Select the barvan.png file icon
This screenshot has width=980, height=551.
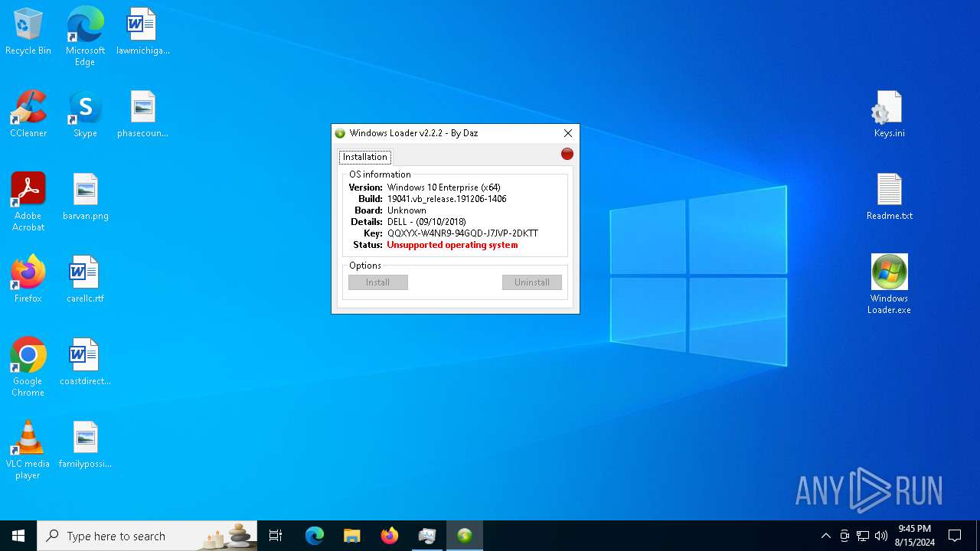85,197
